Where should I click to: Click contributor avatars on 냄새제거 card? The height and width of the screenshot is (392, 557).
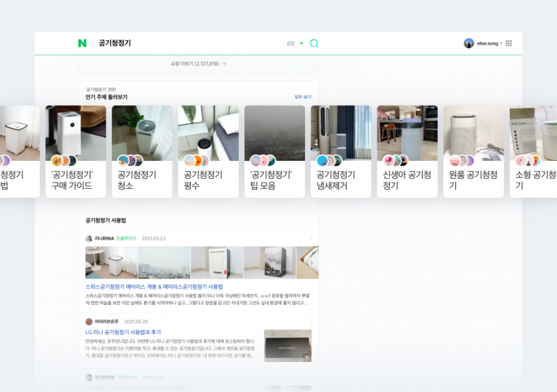point(329,161)
